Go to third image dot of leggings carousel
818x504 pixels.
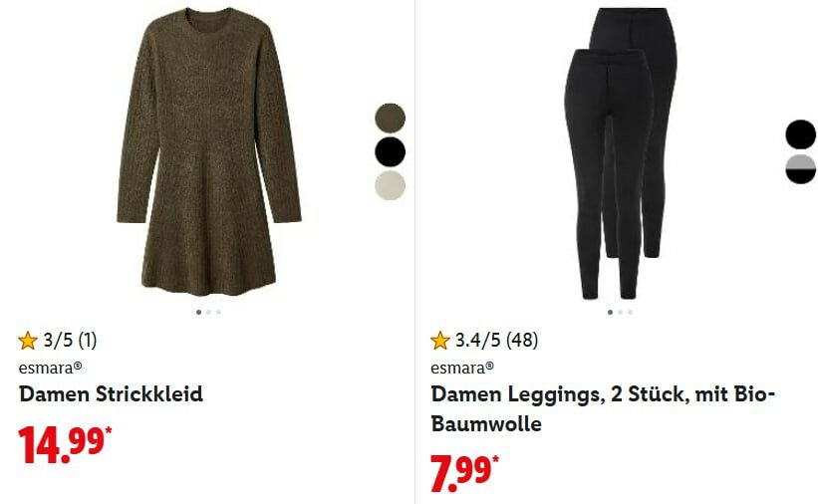631,312
